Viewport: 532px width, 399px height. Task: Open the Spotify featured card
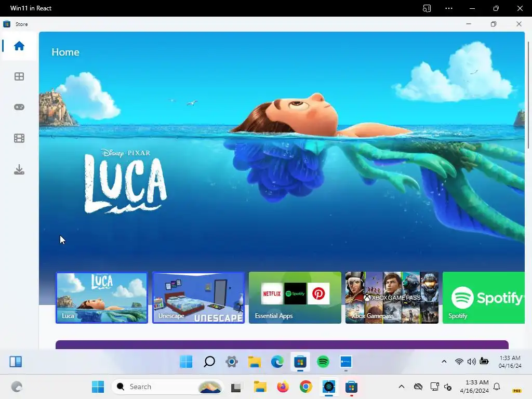point(484,298)
